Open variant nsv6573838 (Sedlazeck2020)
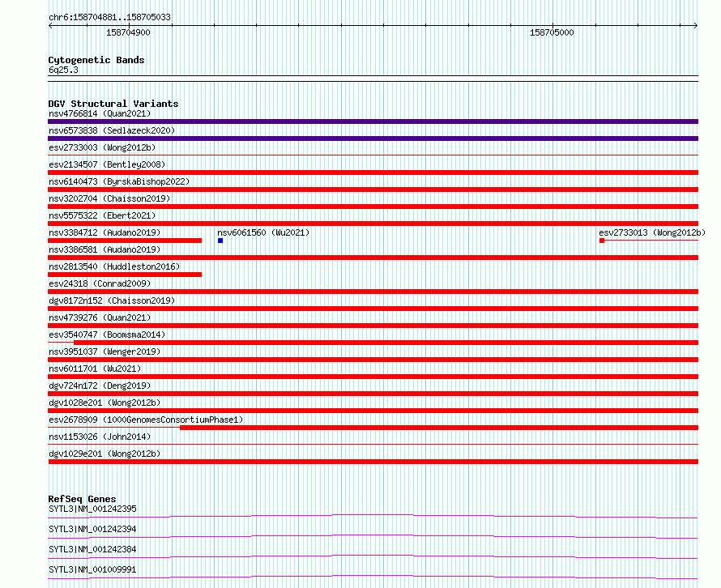Image resolution: width=721 pixels, height=588 pixels. pos(112,130)
